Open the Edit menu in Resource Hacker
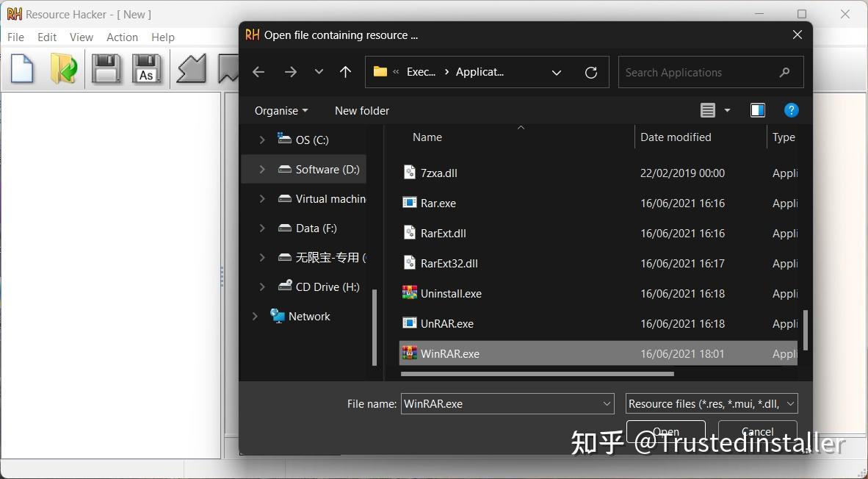Screen dimensions: 868x479 [47, 37]
